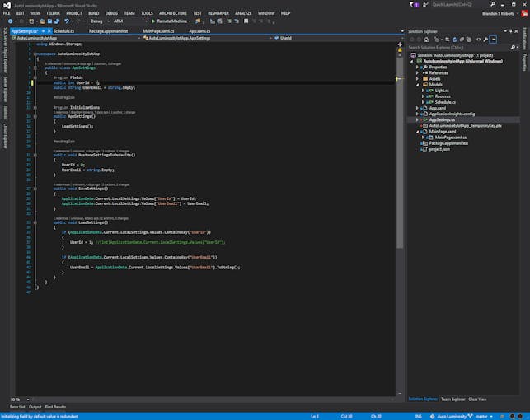Click the Sync with Active Document icon

[448, 40]
